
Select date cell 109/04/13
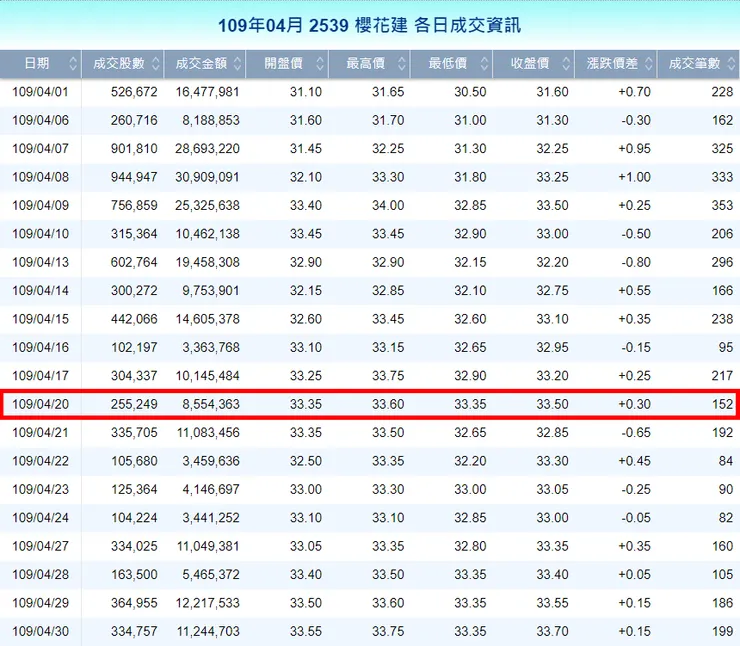[x=41, y=262]
